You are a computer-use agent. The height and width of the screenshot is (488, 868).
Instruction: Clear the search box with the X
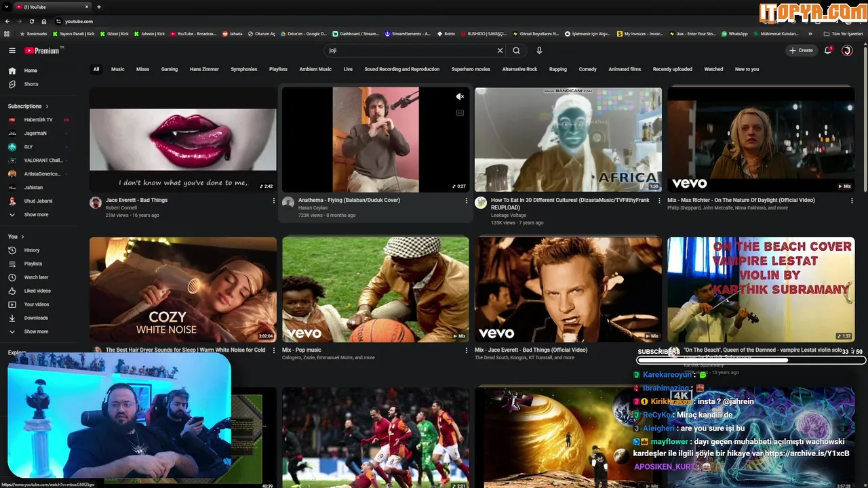(x=500, y=50)
